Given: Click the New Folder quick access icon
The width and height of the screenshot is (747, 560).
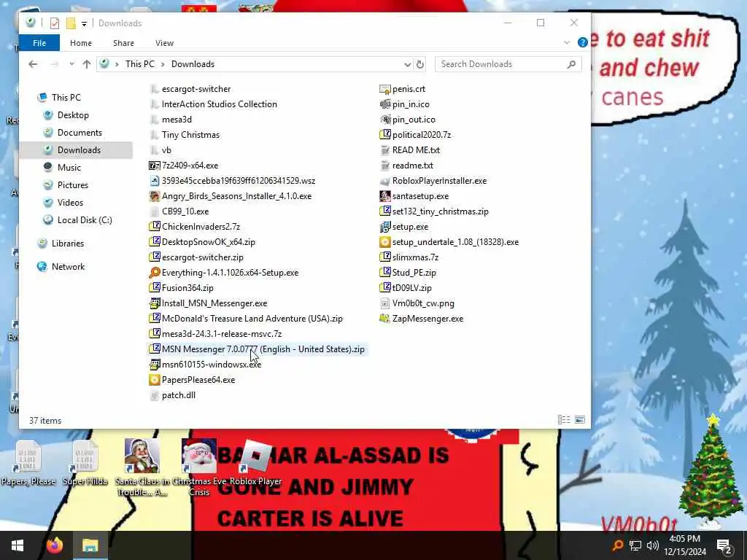Looking at the screenshot, I should pyautogui.click(x=71, y=23).
